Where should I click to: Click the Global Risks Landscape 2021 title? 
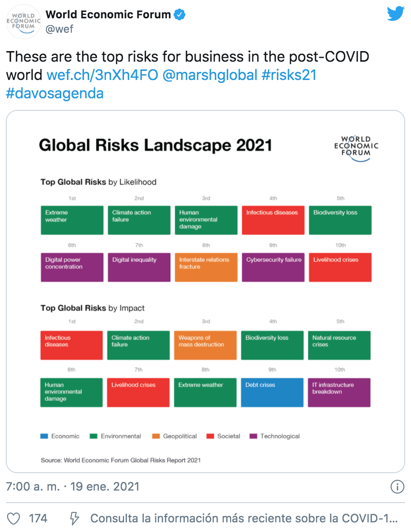tap(155, 145)
